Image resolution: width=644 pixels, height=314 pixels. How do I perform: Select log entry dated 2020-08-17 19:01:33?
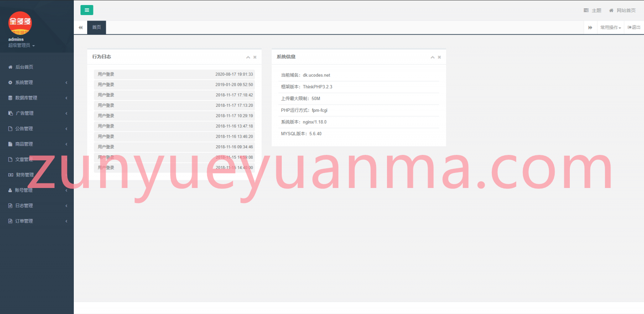coord(174,75)
